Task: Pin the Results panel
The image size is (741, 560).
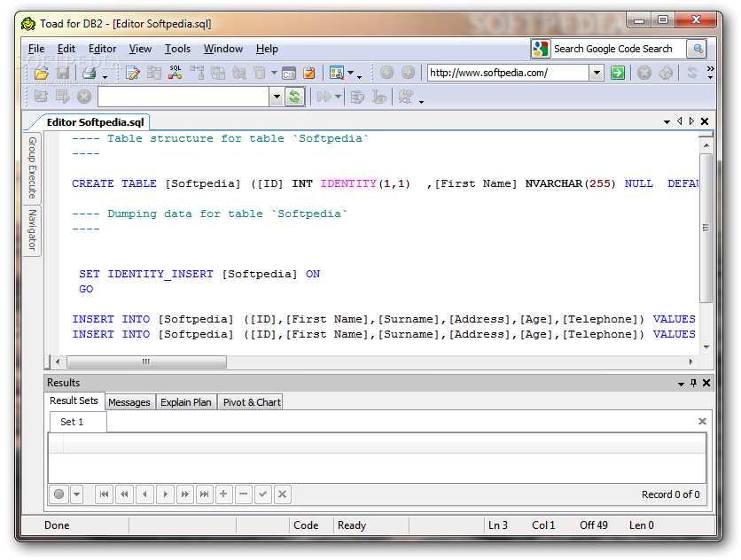Action: 693,383
